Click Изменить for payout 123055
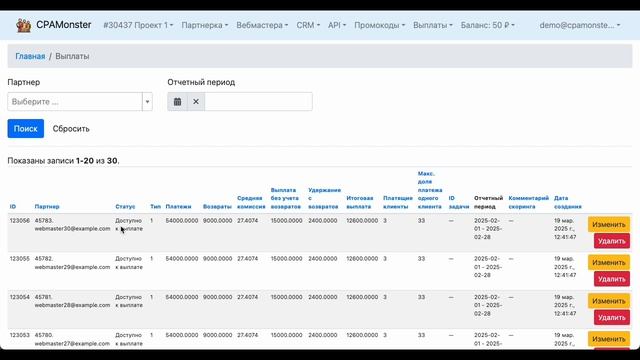This screenshot has height=360, width=640. pyautogui.click(x=609, y=262)
